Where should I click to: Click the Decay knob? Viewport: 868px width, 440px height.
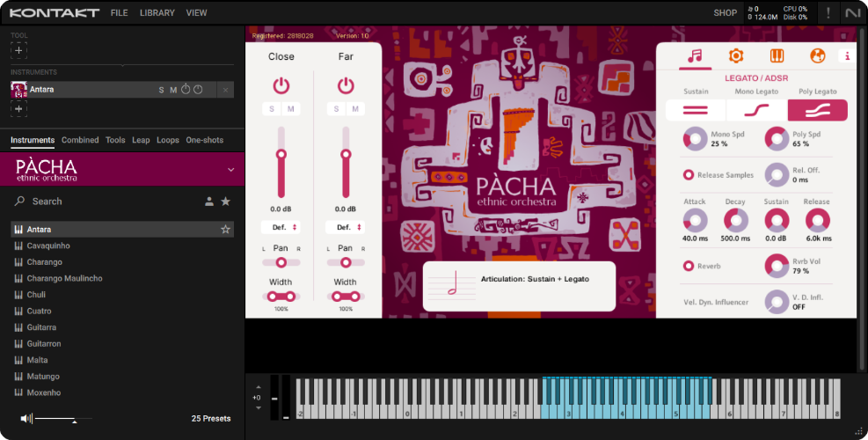pyautogui.click(x=736, y=221)
